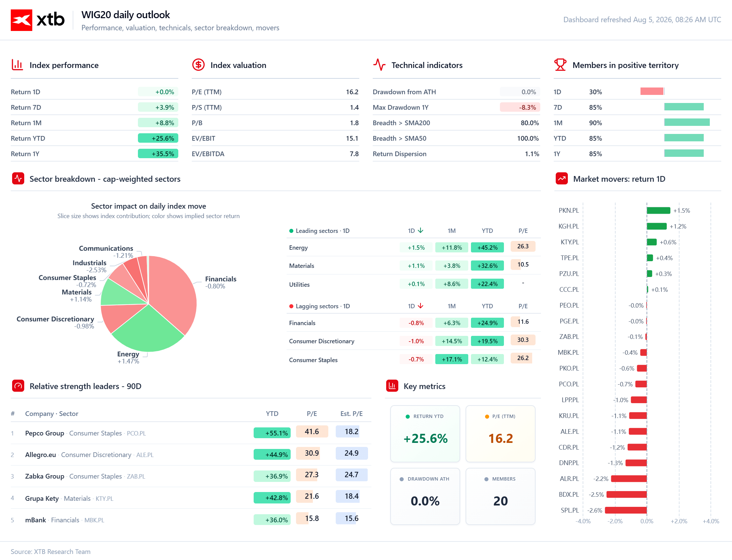
Task: Click the P/E (TTM) key metric card
Action: click(x=501, y=433)
